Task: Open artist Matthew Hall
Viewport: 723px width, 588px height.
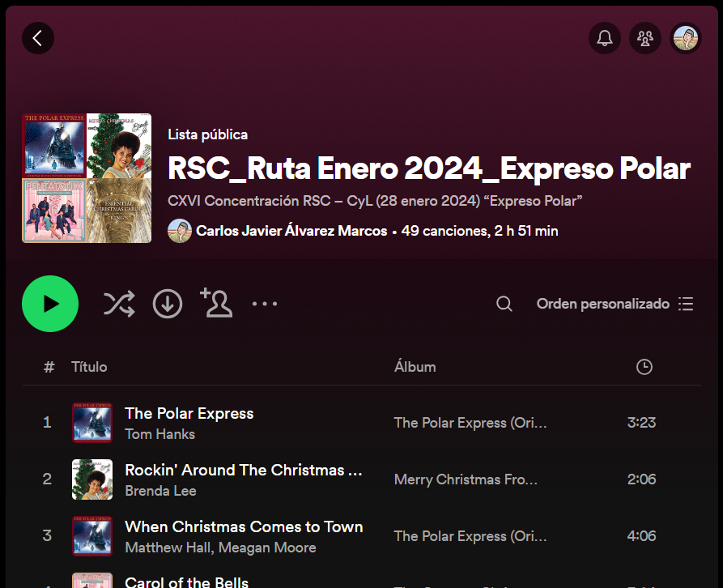Action: (x=168, y=548)
